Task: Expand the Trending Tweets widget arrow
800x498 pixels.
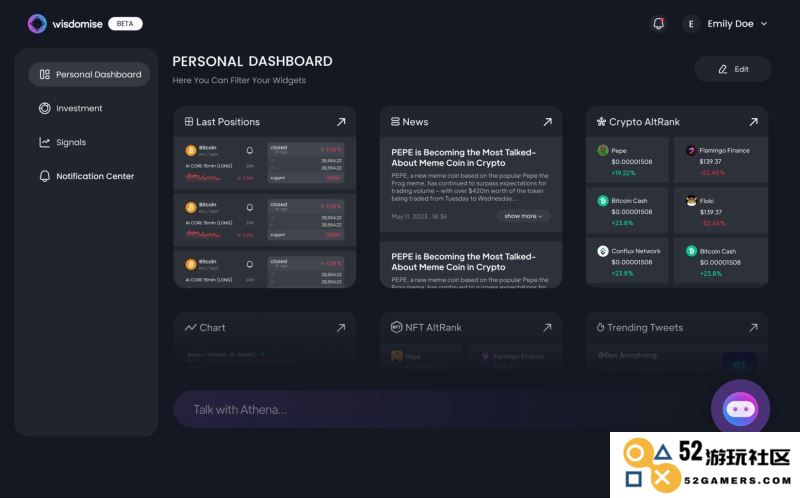Action: point(754,328)
